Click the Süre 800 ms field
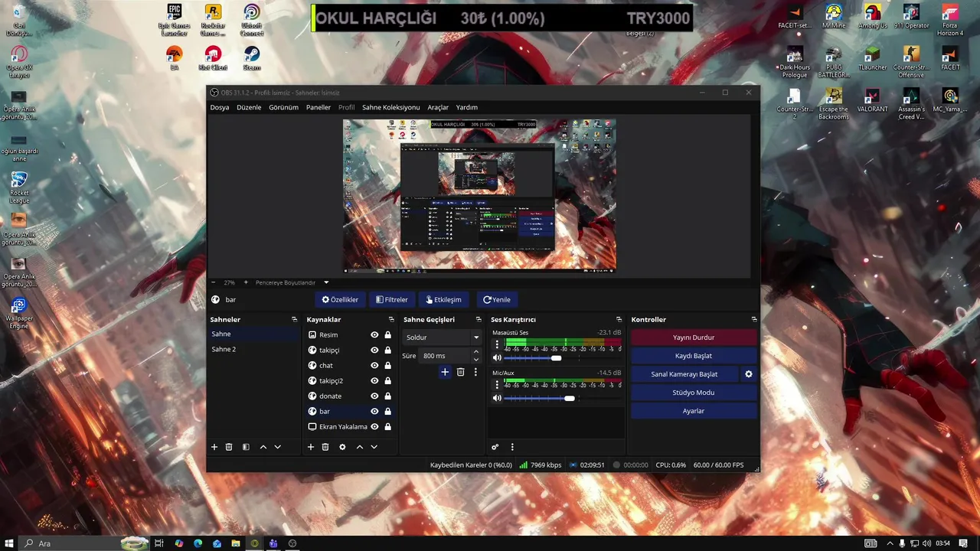The image size is (980, 551). point(444,356)
